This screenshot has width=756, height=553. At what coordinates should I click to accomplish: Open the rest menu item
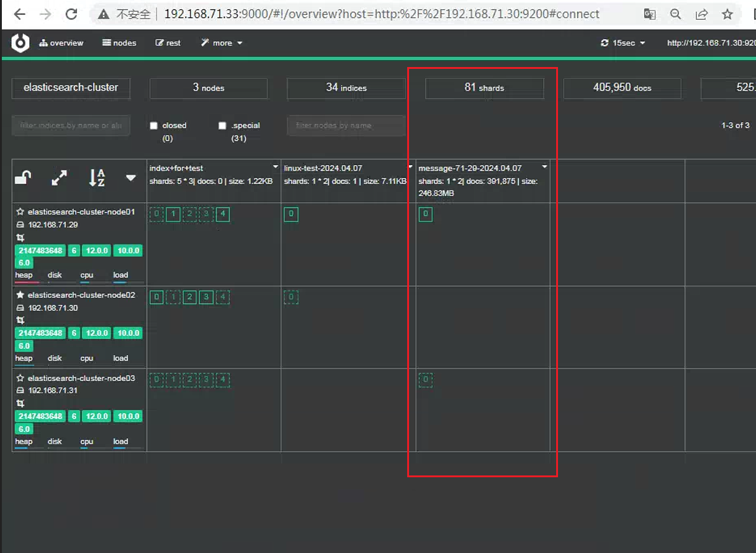click(168, 43)
